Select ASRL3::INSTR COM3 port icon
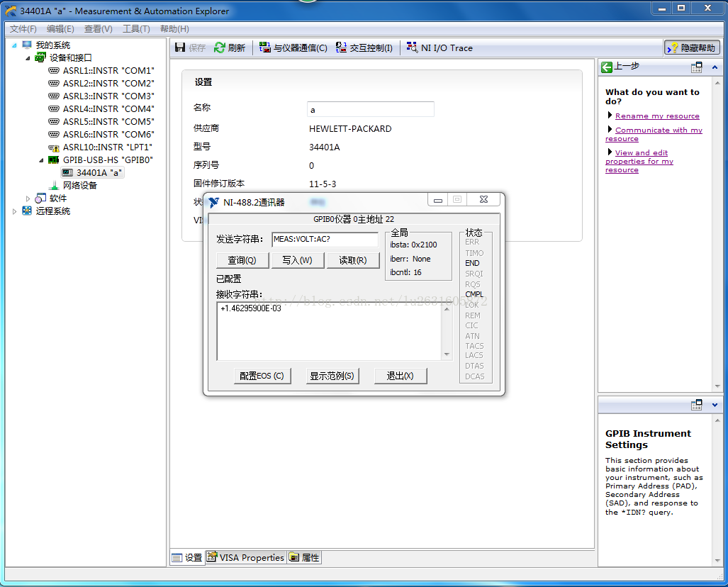 (x=54, y=96)
